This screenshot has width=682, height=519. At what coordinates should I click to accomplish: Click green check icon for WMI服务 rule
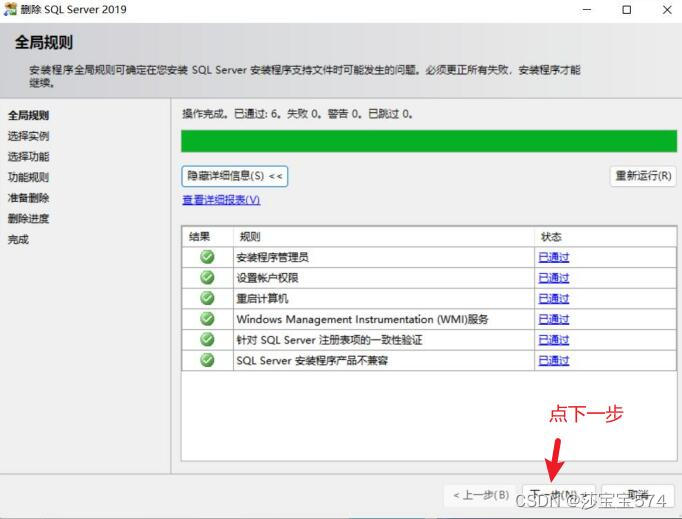[x=207, y=319]
